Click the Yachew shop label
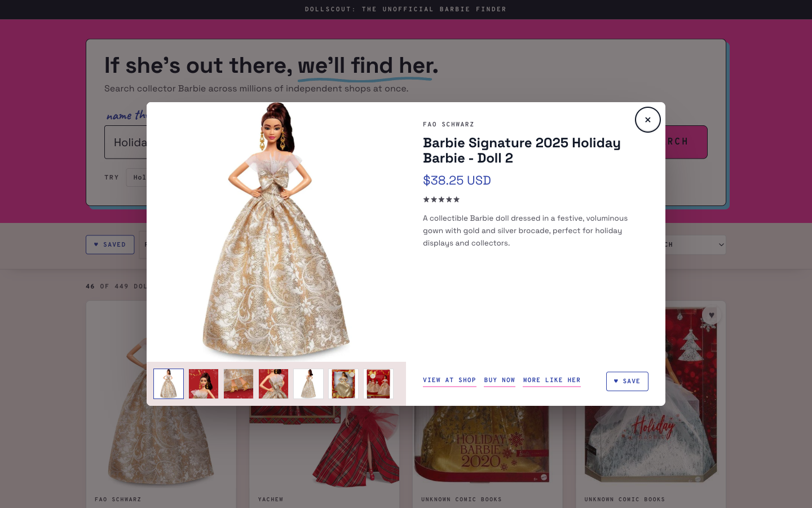Viewport: 812px width, 508px height. coord(271,500)
